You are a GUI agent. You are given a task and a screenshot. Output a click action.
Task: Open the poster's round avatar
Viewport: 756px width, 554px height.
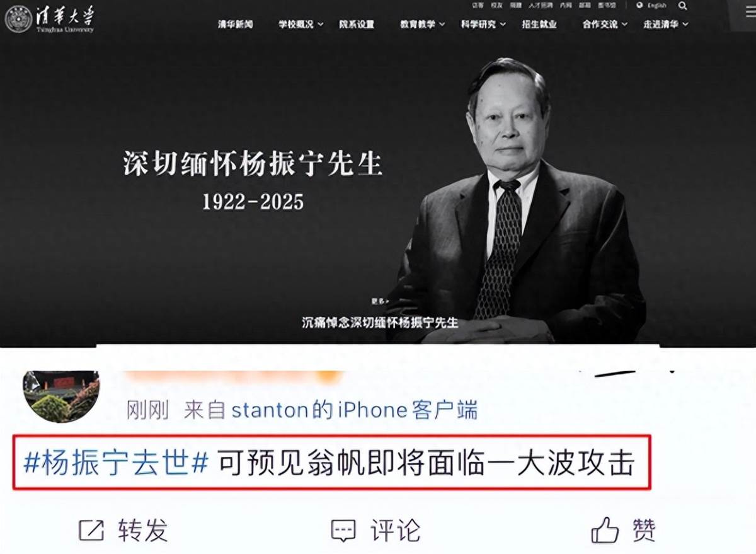61,396
